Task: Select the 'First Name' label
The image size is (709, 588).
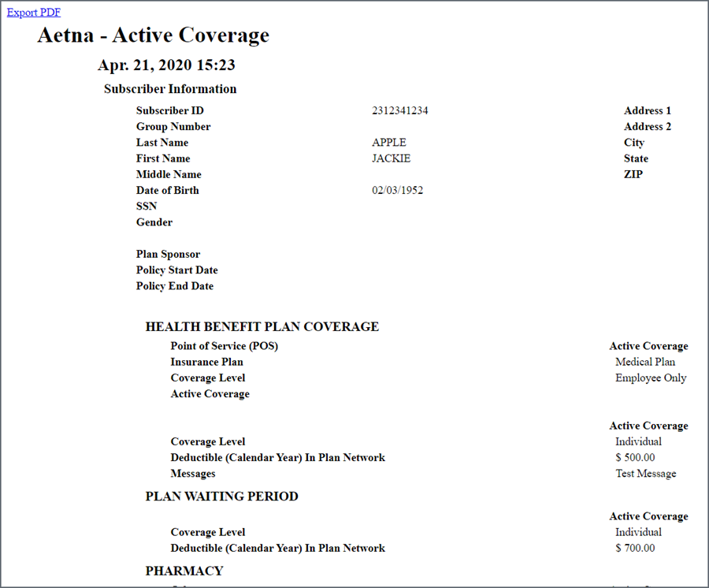Action: pyautogui.click(x=163, y=158)
